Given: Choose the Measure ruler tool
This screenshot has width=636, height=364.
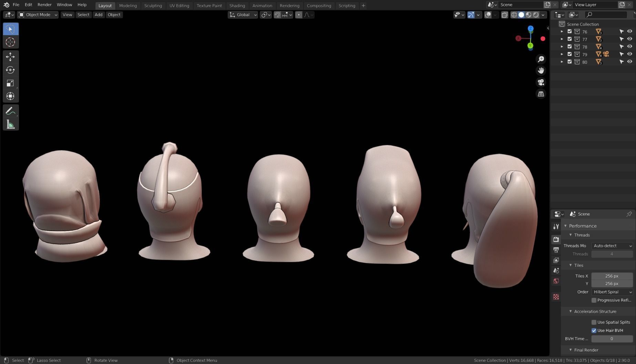Looking at the screenshot, I should pyautogui.click(x=10, y=124).
